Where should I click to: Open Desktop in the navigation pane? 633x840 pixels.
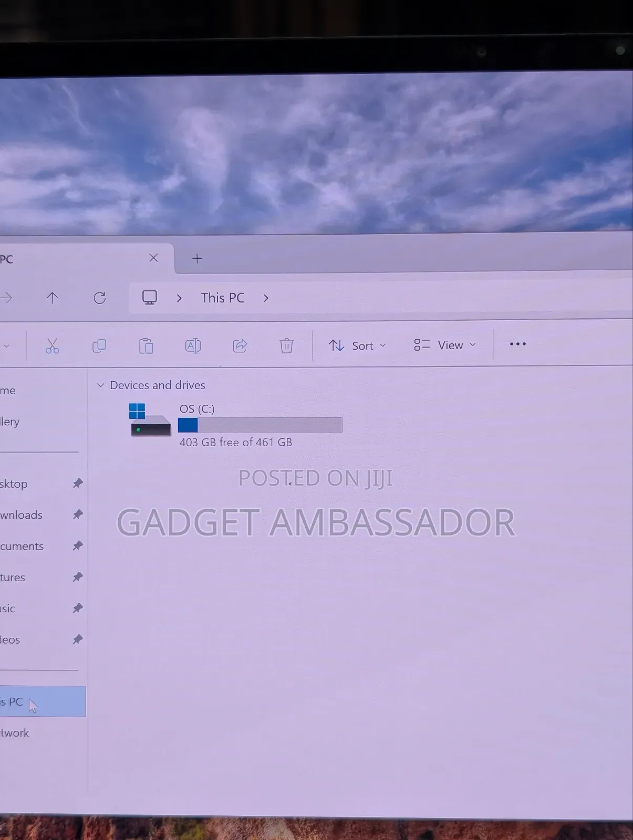[x=14, y=484]
